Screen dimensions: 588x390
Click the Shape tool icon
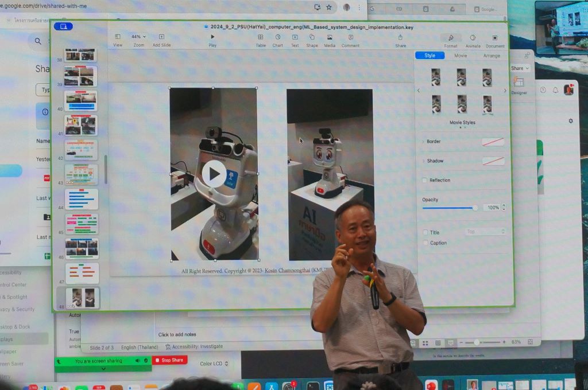[x=312, y=37]
